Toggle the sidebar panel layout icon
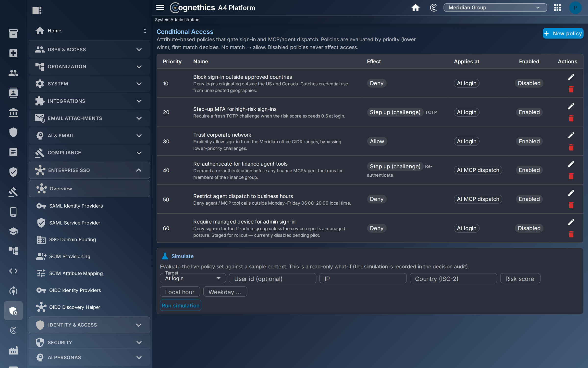 tap(37, 10)
